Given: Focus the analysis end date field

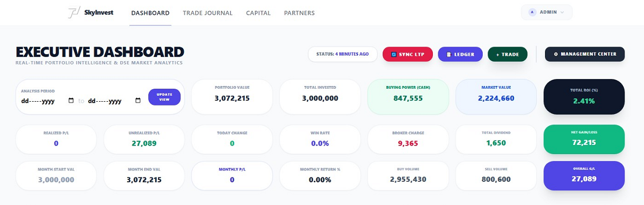Looking at the screenshot, I should (115, 101).
